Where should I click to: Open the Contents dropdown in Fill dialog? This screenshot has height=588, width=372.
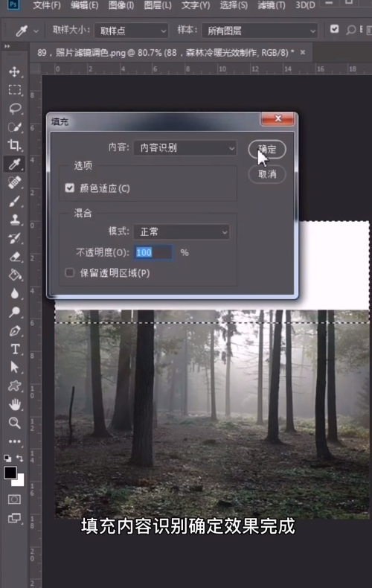point(185,148)
